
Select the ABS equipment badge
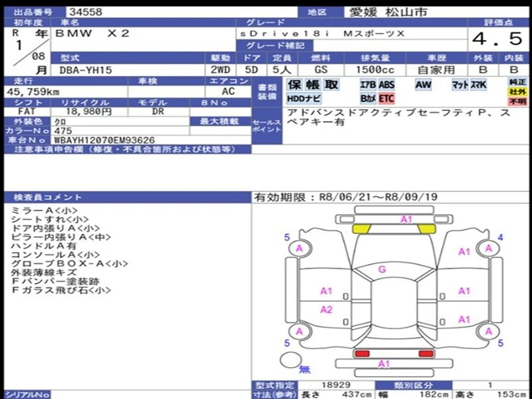[386, 84]
